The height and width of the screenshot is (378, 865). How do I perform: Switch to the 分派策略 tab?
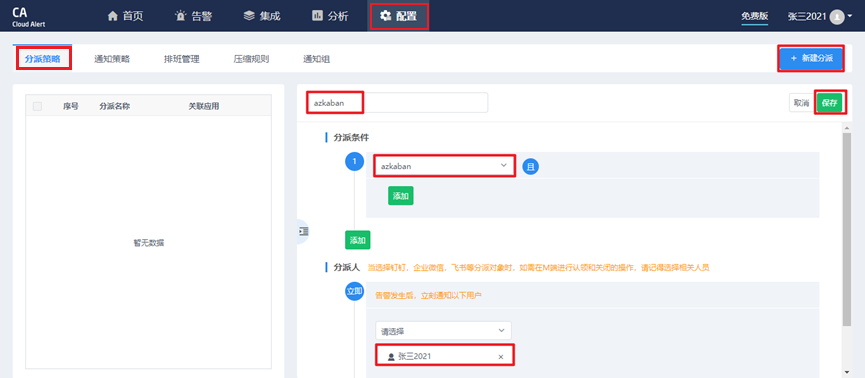click(43, 59)
